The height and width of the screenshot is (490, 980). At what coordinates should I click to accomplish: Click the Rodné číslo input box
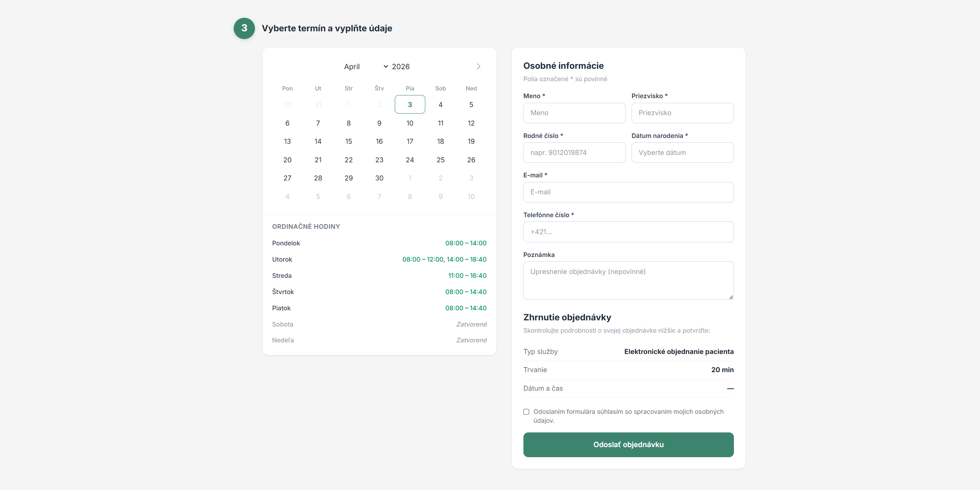click(574, 153)
